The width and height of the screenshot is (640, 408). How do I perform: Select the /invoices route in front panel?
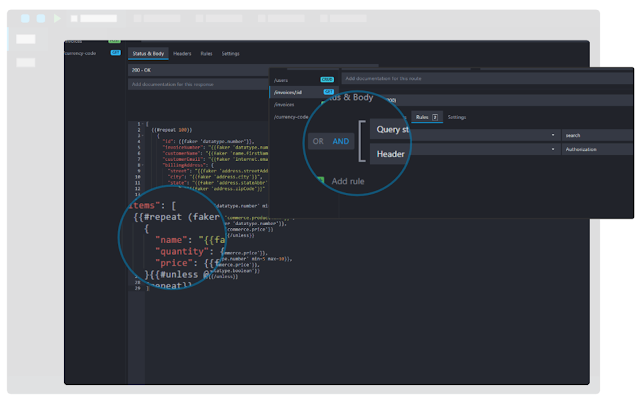click(x=284, y=105)
